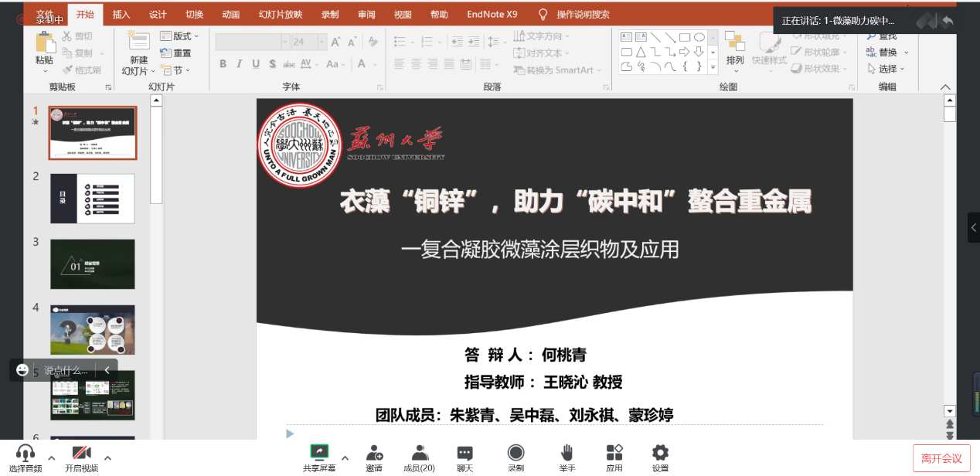Toggle 开启视频 camera on

pos(81,454)
